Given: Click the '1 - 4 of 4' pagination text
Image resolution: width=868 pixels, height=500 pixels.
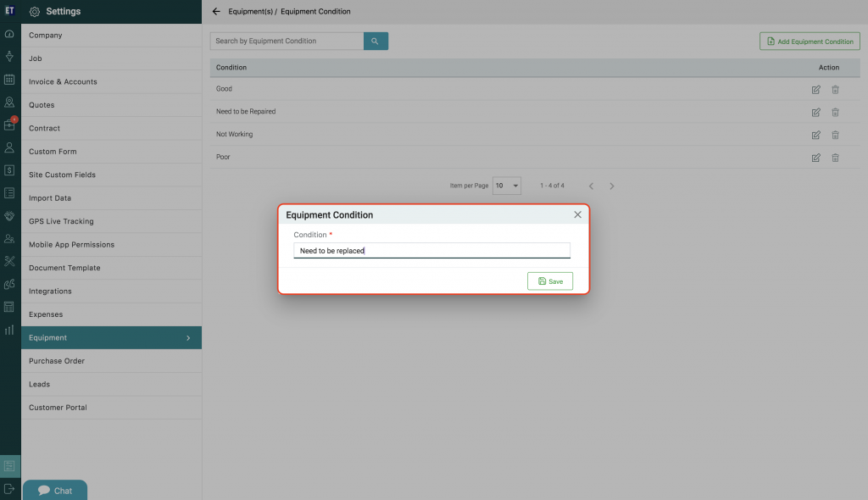Looking at the screenshot, I should point(552,186).
